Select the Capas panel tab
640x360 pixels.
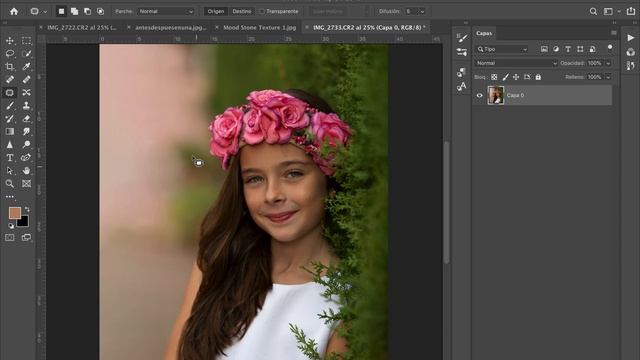point(484,33)
